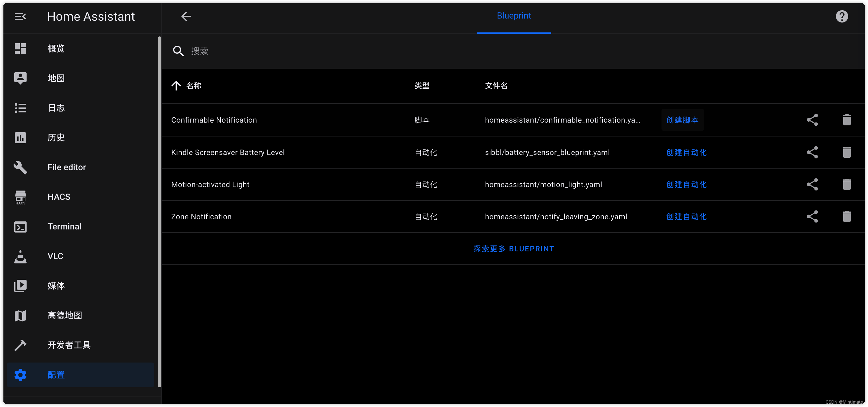The height and width of the screenshot is (407, 868).
Task: Select Motion-activated Light row name
Action: tap(210, 184)
